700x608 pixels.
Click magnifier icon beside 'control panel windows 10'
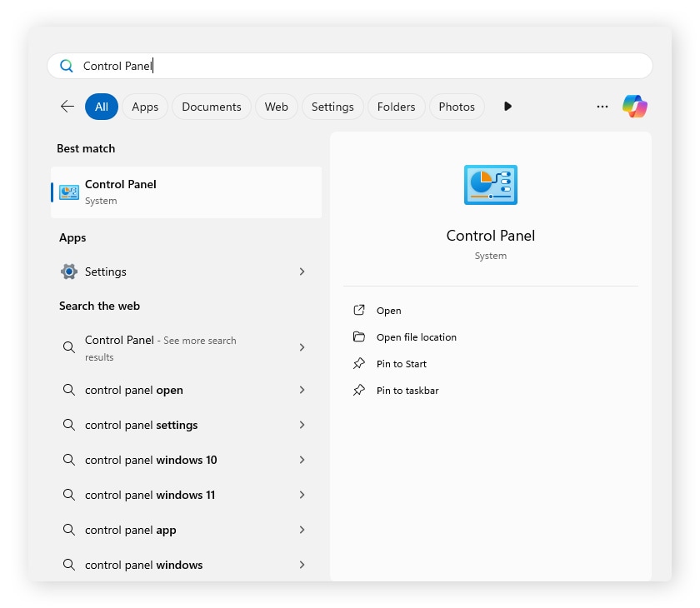coord(68,460)
